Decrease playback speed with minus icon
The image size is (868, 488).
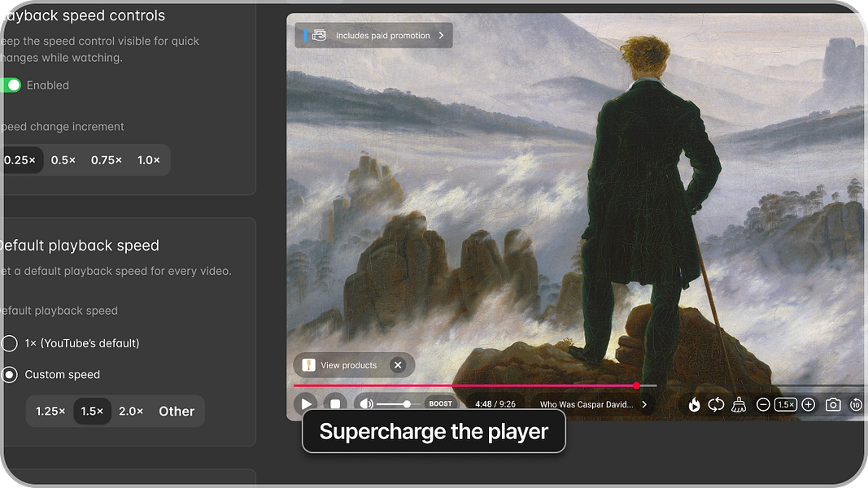point(763,405)
